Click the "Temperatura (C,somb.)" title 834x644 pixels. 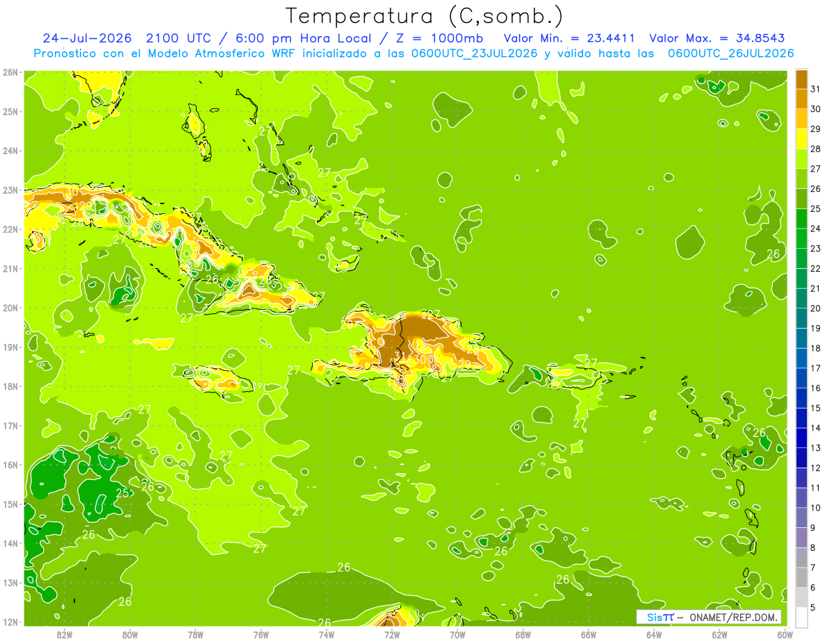coord(424,16)
